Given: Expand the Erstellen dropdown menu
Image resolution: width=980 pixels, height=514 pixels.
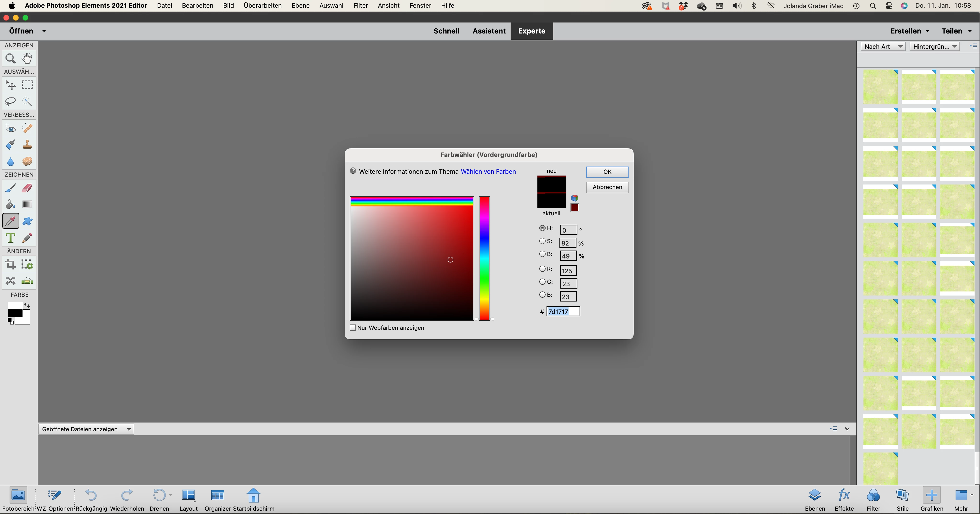Looking at the screenshot, I should [910, 31].
